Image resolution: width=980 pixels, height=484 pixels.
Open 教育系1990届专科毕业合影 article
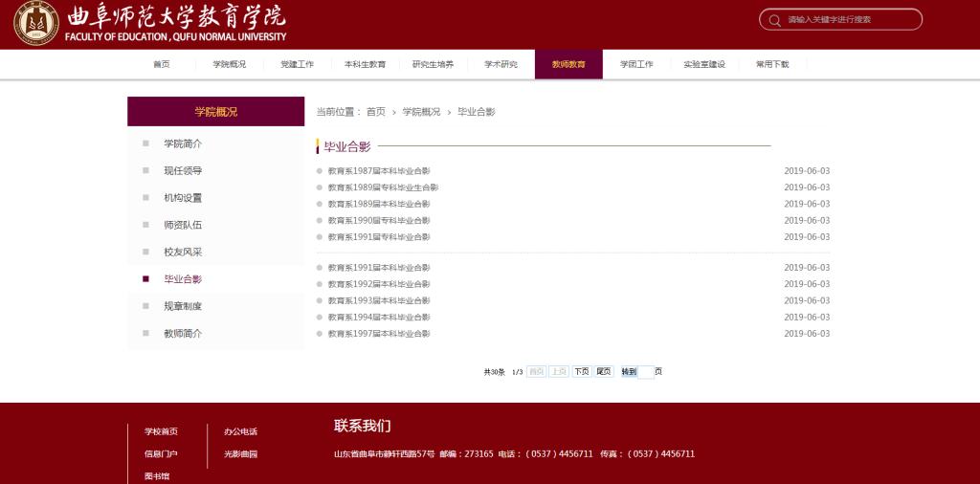click(379, 220)
